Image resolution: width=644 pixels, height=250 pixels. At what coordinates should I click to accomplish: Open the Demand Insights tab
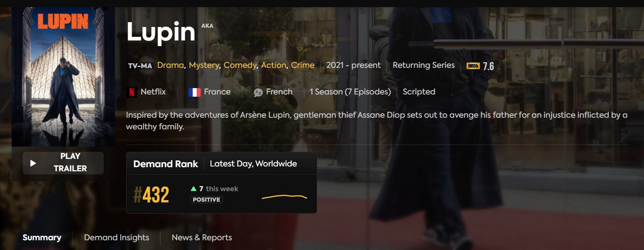116,238
